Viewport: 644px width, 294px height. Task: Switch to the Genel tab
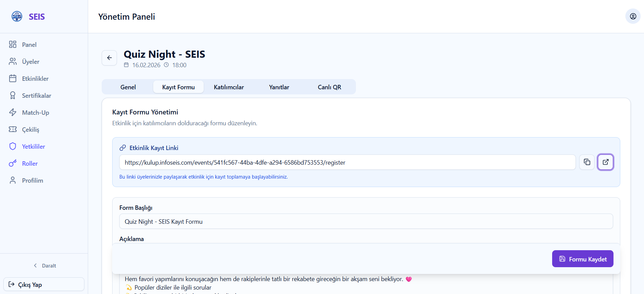[x=128, y=87]
